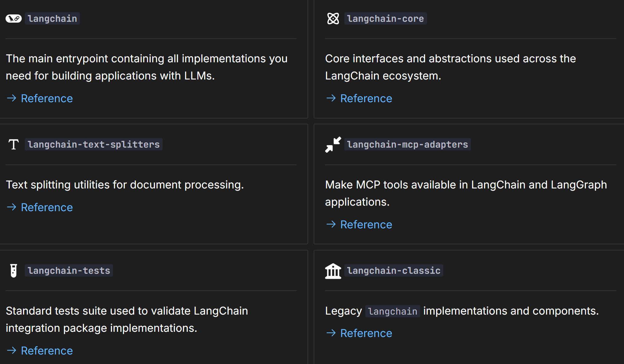Click the LangChain parrot logo icon

[x=14, y=19]
